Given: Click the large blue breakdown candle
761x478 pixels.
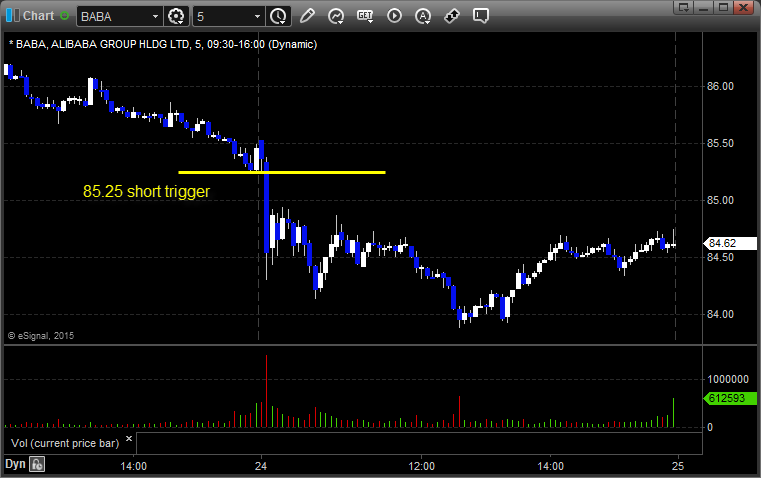Looking at the screenshot, I should 266,208.
